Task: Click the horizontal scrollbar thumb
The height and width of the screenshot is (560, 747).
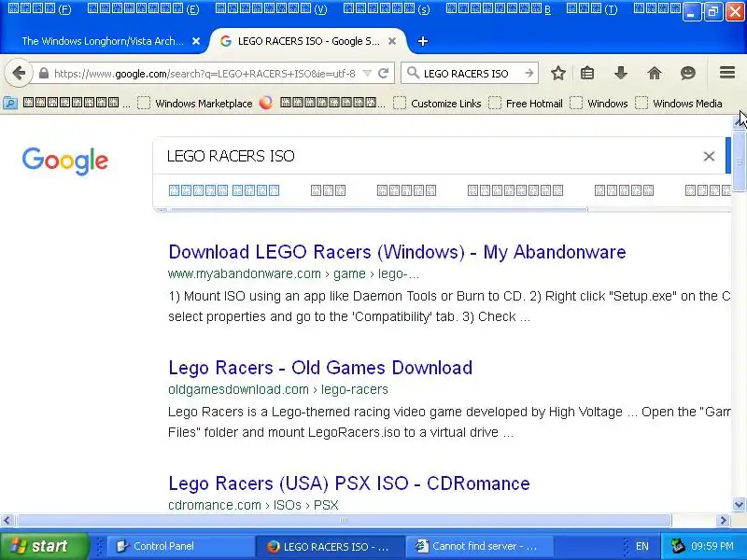Action: coord(343,520)
